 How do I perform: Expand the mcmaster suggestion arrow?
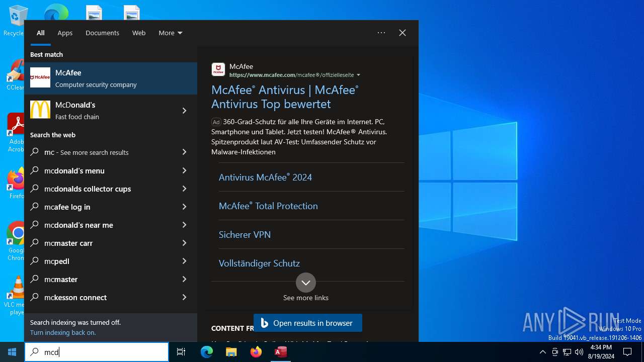(184, 279)
